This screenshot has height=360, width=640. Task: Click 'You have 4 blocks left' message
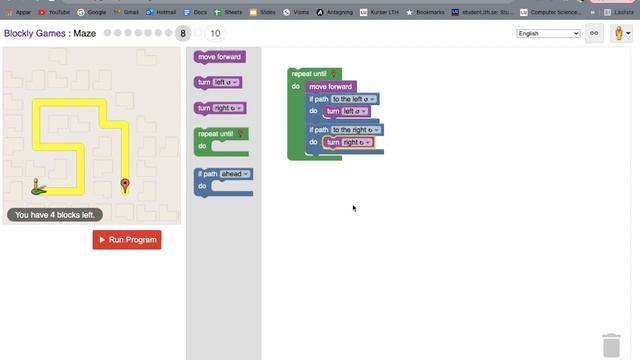coord(55,215)
